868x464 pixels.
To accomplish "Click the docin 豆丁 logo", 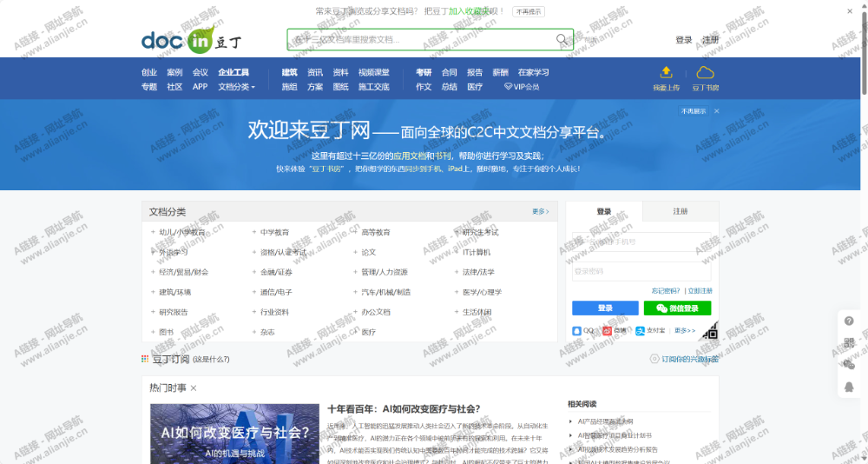I will (x=192, y=40).
